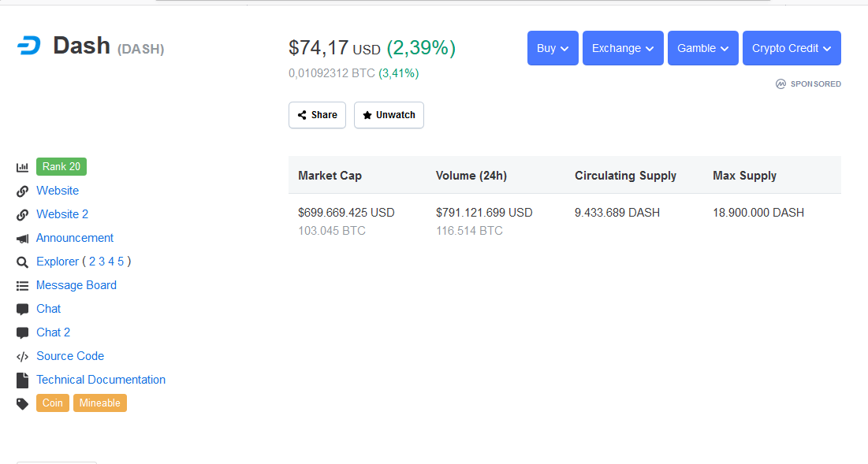Click the list icon beside Message Board
This screenshot has height=464, width=868.
(x=22, y=286)
